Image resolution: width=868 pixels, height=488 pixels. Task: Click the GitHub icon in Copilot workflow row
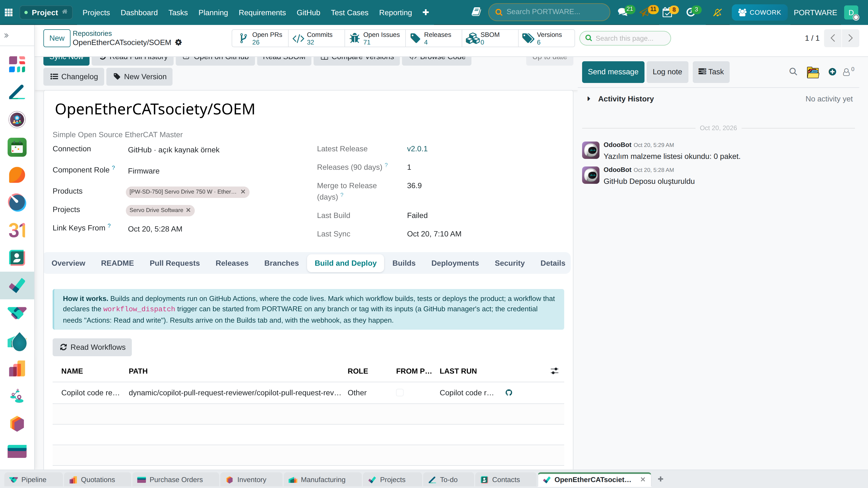[509, 392]
